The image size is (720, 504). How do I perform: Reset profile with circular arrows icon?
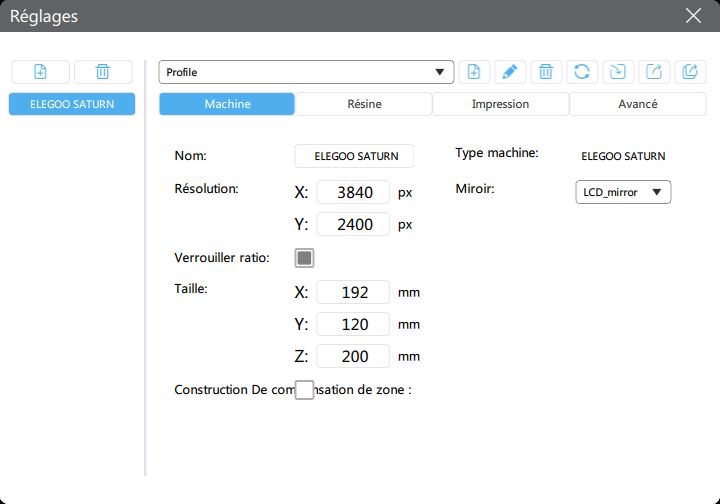582,72
